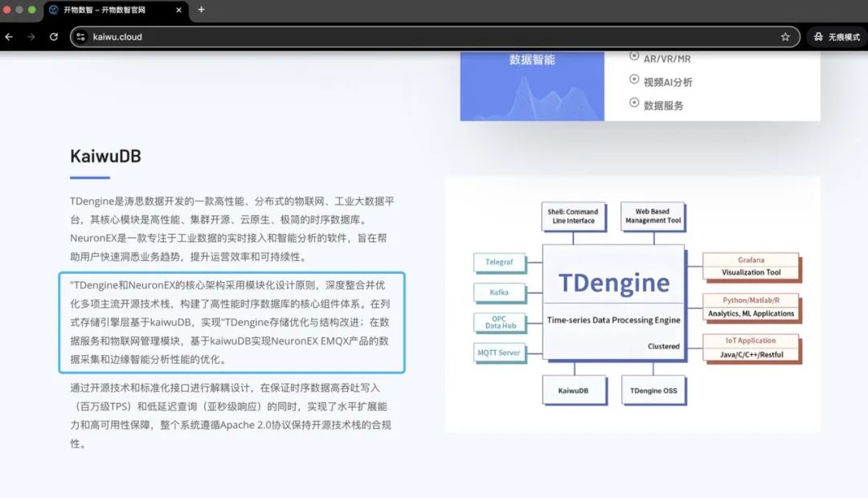
Task: Open the AR/VR/MR item
Action: coord(667,59)
